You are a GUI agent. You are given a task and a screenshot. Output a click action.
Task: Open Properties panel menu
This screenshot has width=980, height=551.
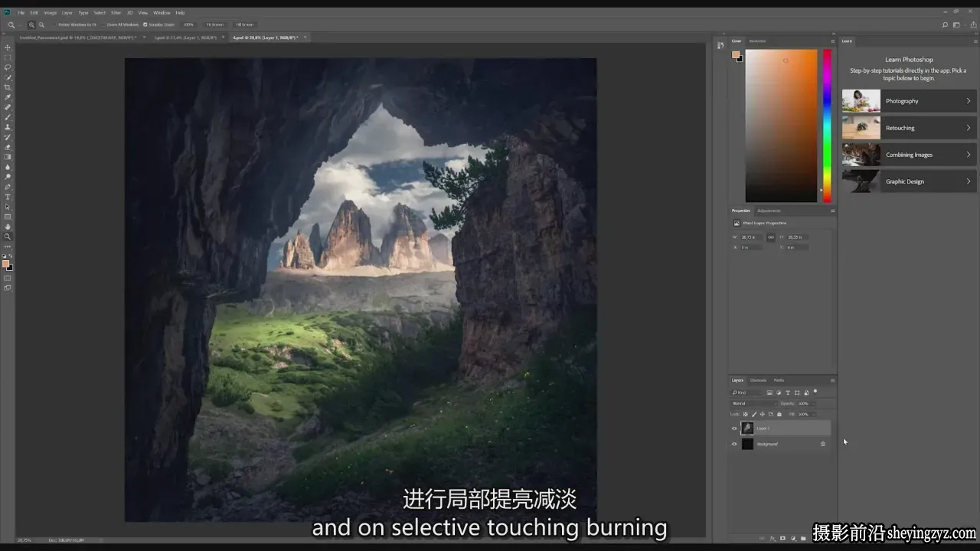pyautogui.click(x=832, y=210)
